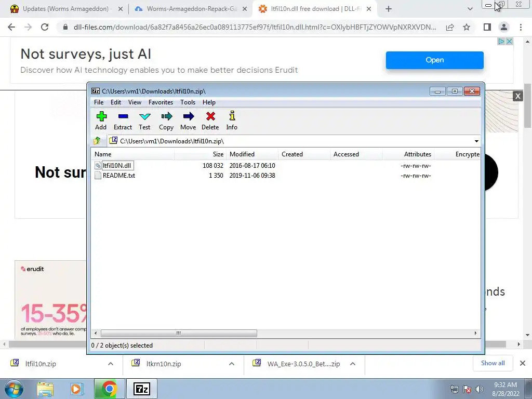This screenshot has height=399, width=532.
Task: Open Chrome three-dot menu
Action: pyautogui.click(x=521, y=27)
